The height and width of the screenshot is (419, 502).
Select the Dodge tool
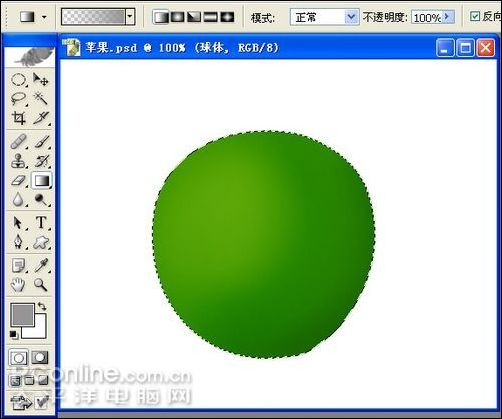[x=41, y=200]
